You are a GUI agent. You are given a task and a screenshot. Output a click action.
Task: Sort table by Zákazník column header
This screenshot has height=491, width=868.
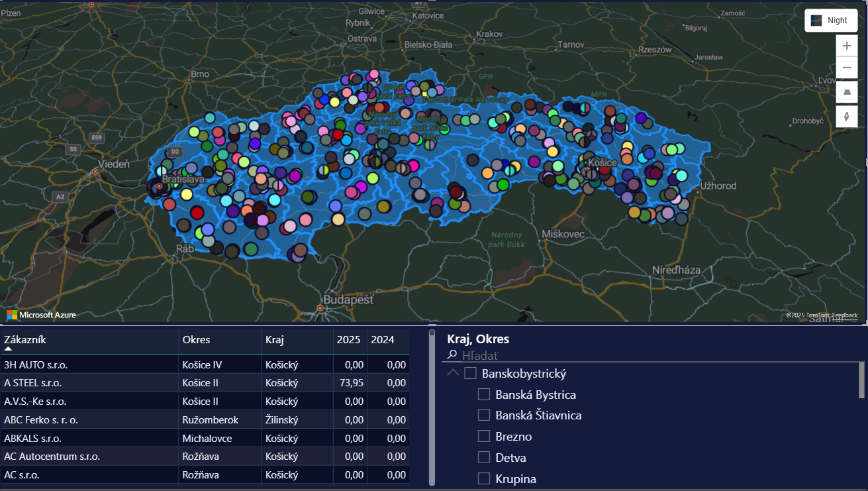point(89,340)
